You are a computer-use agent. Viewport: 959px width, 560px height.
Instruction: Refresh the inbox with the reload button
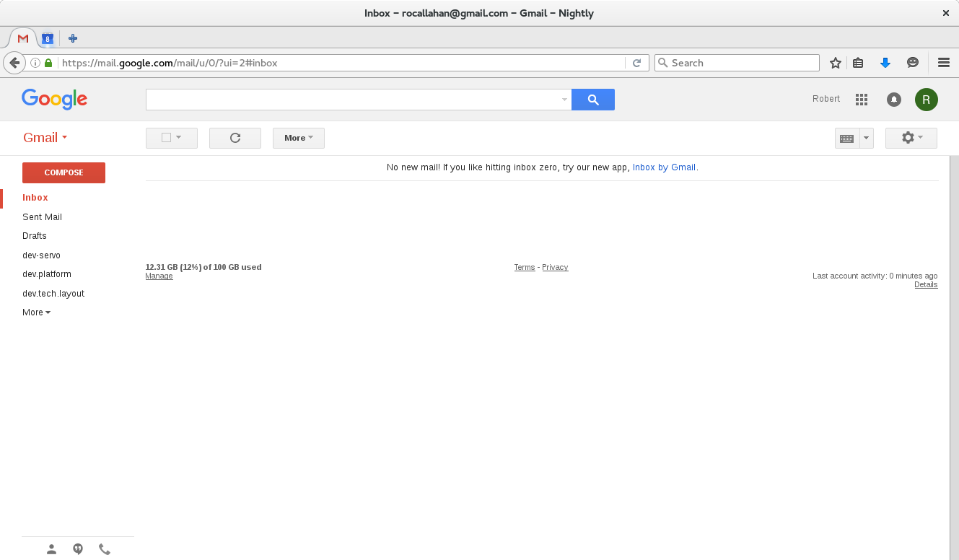click(235, 138)
